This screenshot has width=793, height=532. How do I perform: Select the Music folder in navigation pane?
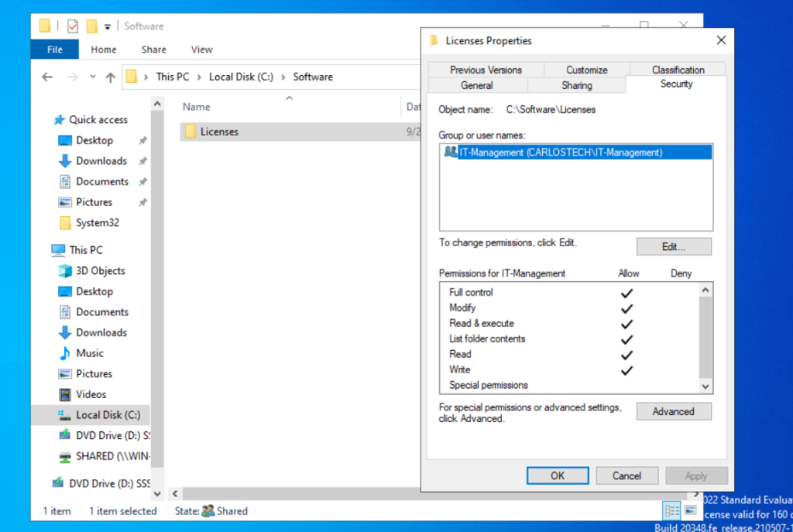click(x=89, y=353)
